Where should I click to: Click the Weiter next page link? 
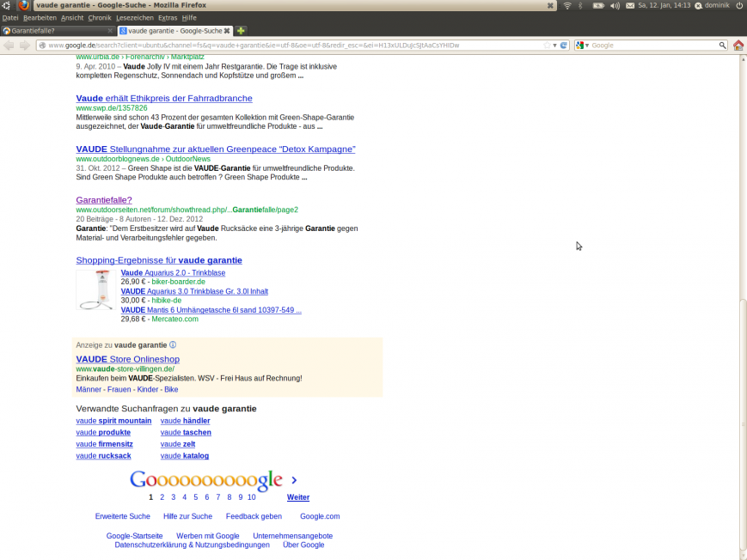click(298, 497)
